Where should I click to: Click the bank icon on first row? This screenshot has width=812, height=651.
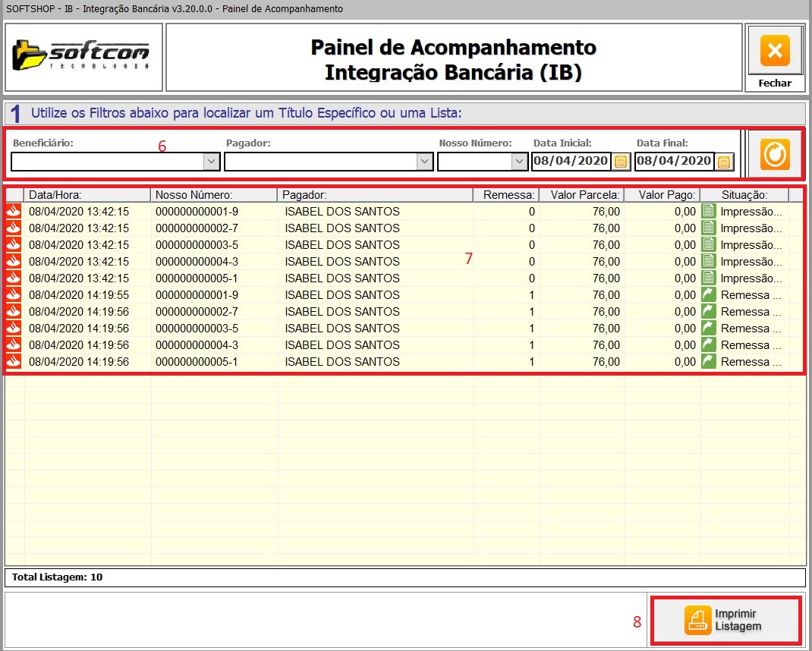pyautogui.click(x=14, y=212)
